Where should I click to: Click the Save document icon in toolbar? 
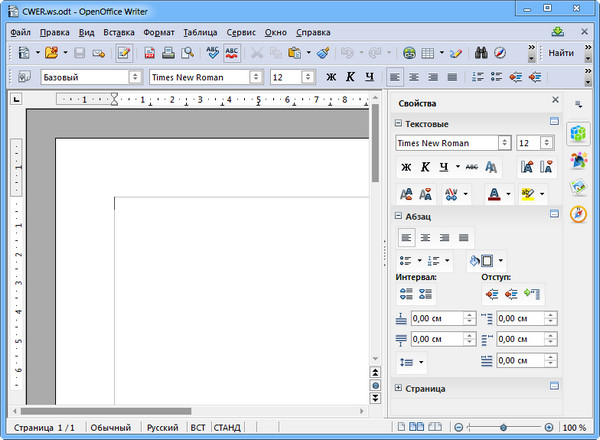tap(80, 52)
